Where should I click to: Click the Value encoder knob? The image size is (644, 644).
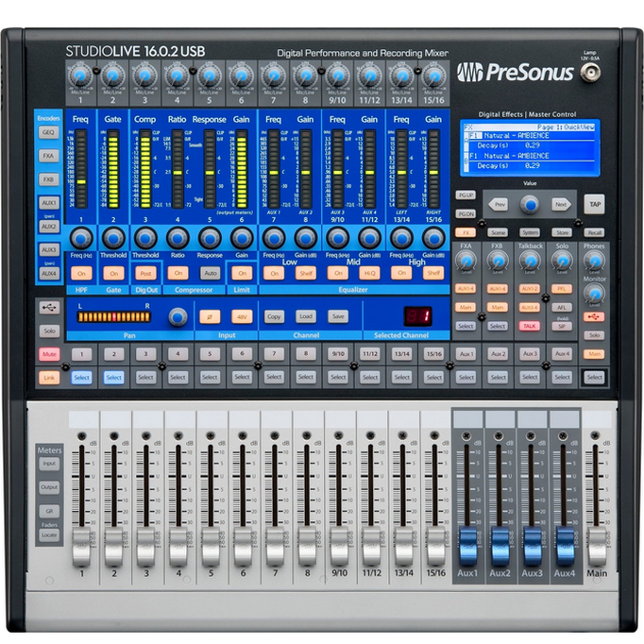(x=530, y=204)
